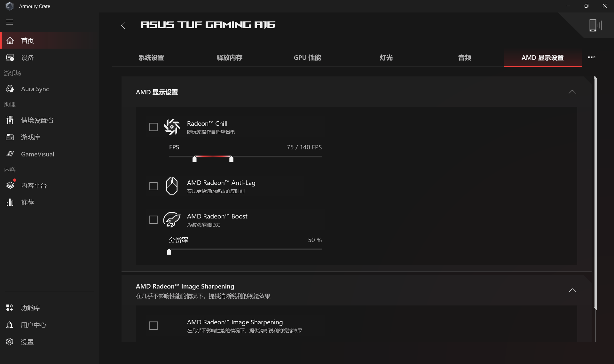The height and width of the screenshot is (364, 614).
Task: Click the vertical scrollbar of settings panel
Action: pyautogui.click(x=595, y=193)
